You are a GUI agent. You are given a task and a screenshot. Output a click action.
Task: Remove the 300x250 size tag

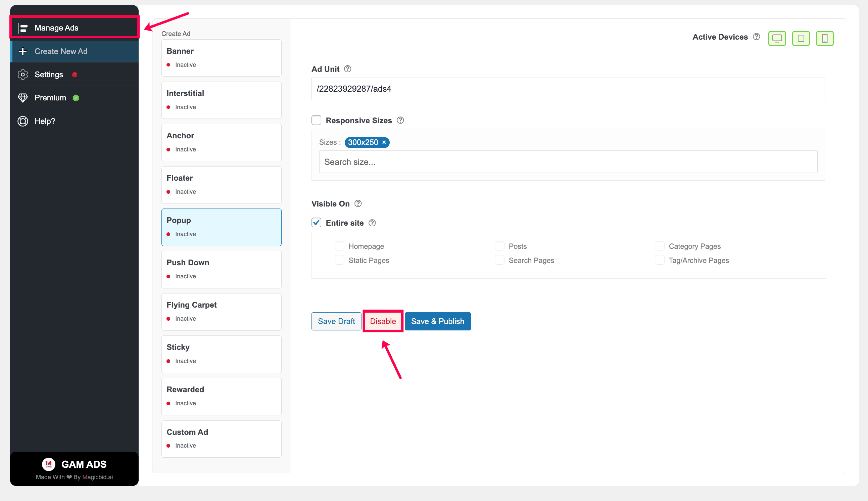(x=384, y=142)
